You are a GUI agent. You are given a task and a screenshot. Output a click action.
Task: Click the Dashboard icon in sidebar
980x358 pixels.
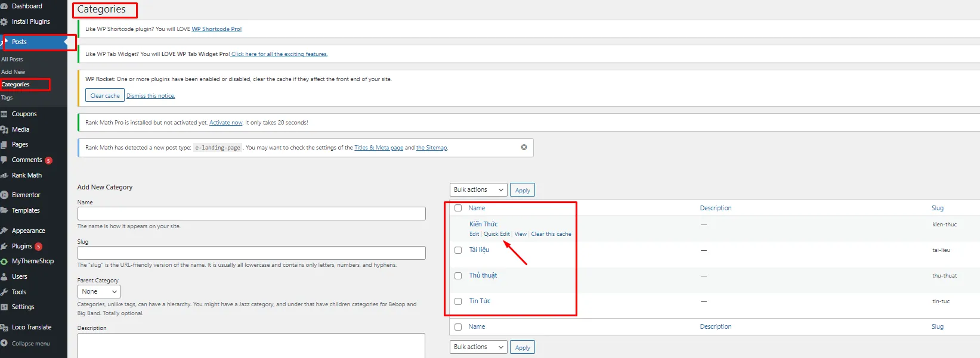4,6
